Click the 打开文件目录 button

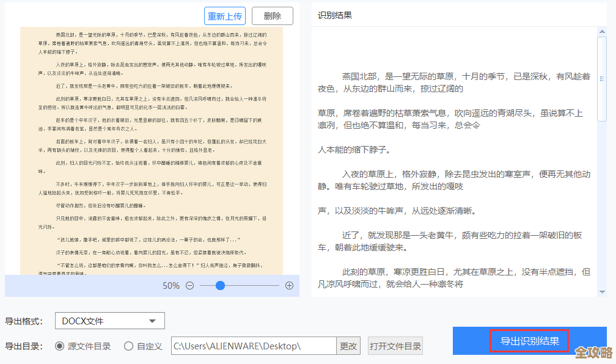point(395,345)
